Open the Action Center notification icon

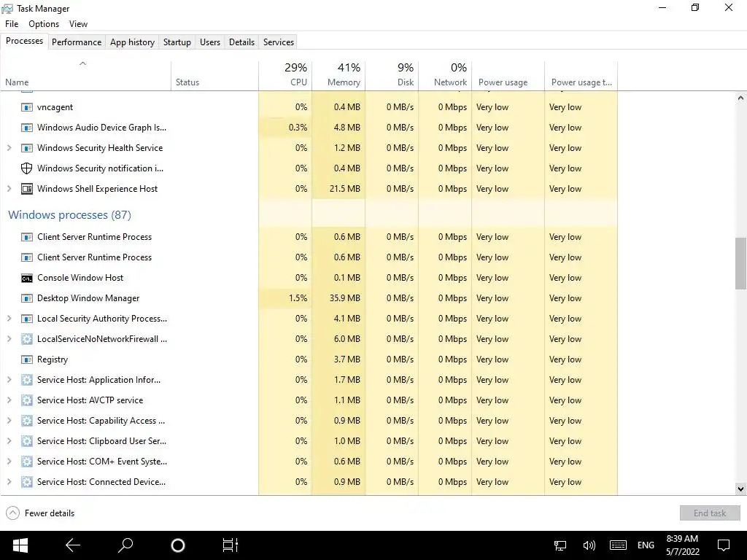(x=724, y=545)
